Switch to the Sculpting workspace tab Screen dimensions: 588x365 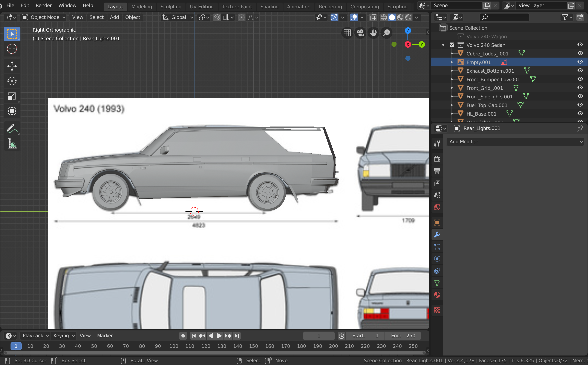[171, 6]
